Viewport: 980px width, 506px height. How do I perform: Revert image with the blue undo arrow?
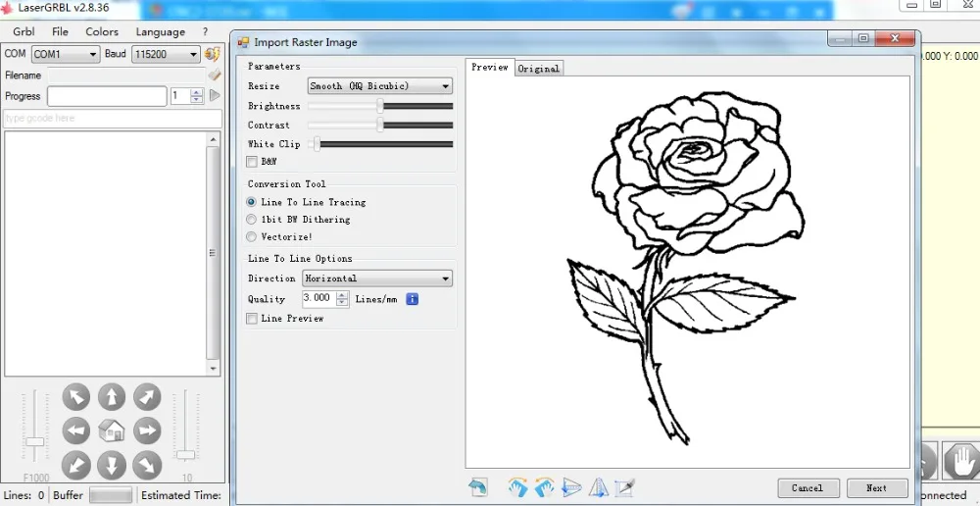[478, 486]
